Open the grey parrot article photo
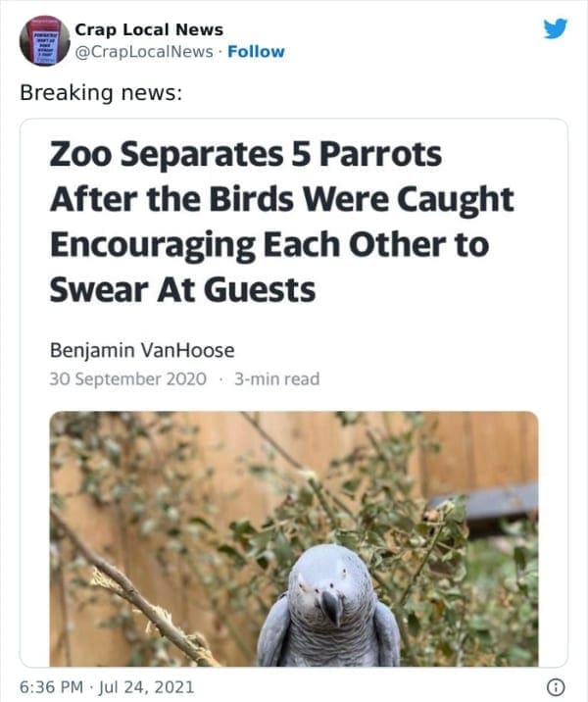The height and width of the screenshot is (702, 588). pyautogui.click(x=294, y=538)
